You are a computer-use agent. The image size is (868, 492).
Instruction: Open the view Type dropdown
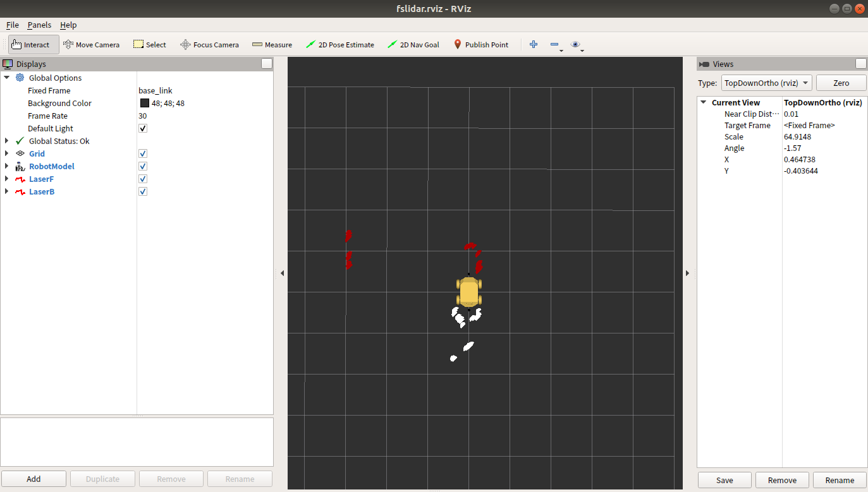point(766,83)
